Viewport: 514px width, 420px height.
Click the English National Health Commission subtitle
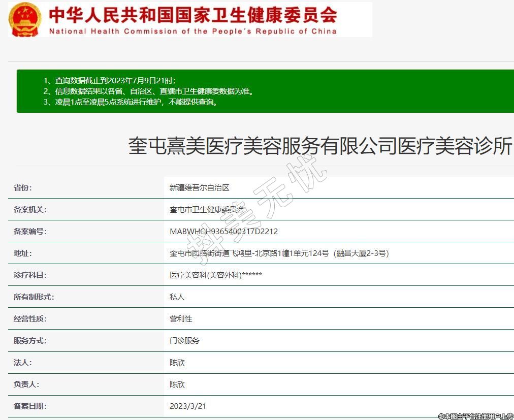tap(193, 31)
